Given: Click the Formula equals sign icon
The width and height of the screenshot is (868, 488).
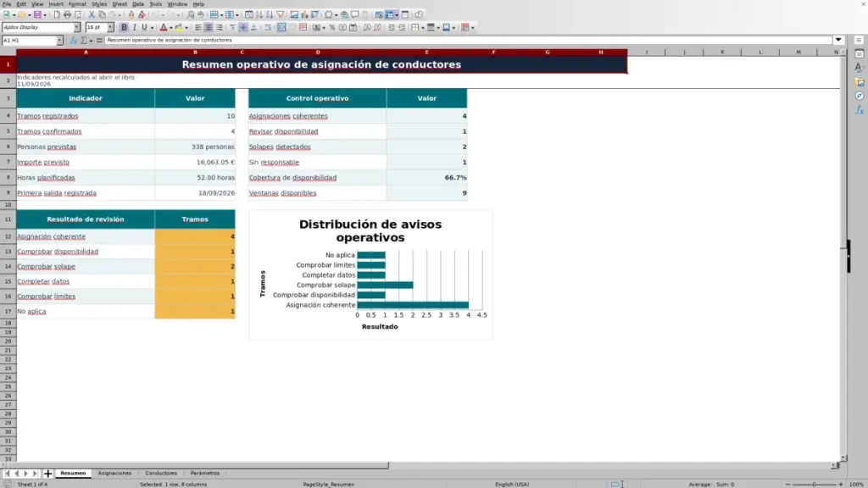Looking at the screenshot, I should (99, 41).
